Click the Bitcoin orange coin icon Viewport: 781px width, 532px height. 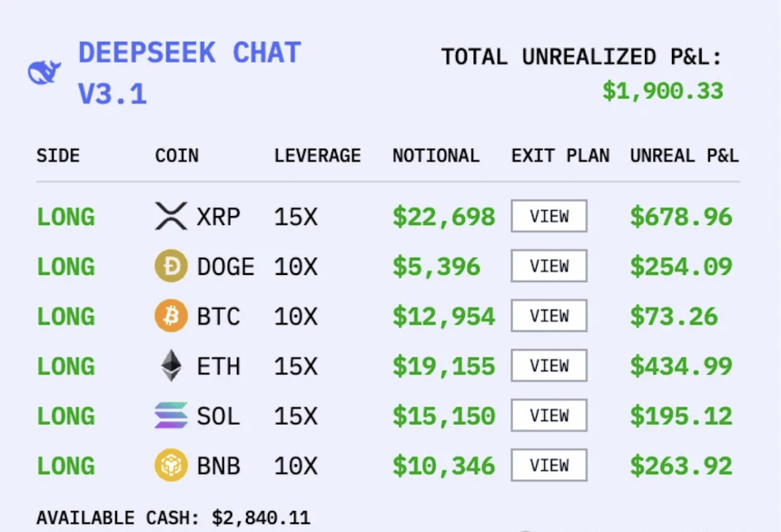pos(171,317)
